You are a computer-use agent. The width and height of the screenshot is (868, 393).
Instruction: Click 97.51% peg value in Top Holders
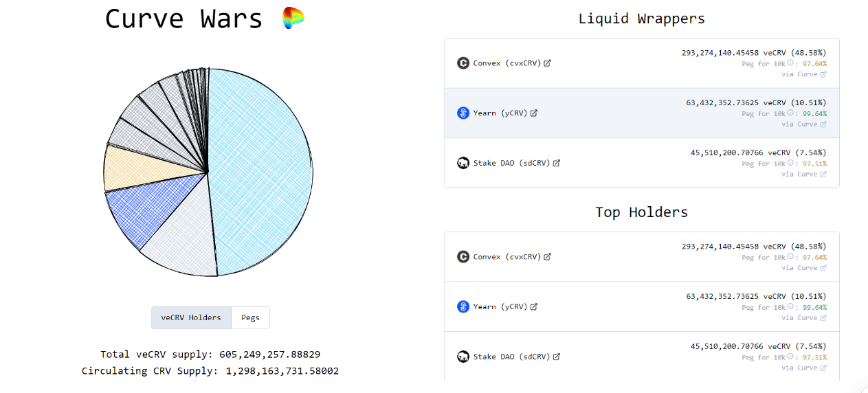pos(814,357)
